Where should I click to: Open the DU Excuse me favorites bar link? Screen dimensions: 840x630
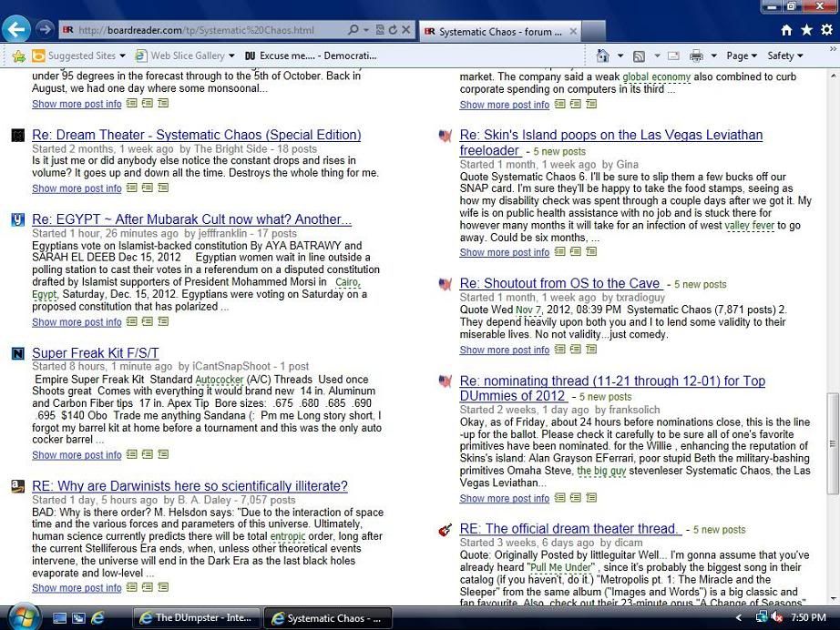(x=311, y=56)
